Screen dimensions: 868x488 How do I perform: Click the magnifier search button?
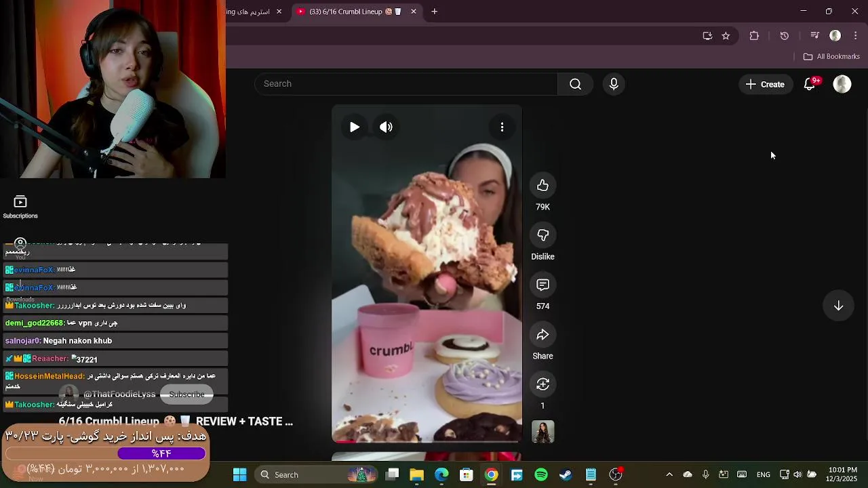tap(575, 84)
